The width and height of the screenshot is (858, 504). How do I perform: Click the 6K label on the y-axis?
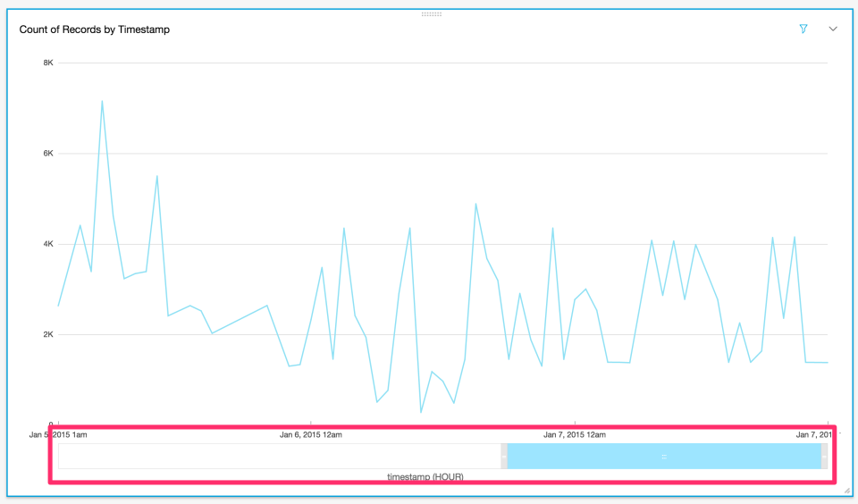pyautogui.click(x=48, y=153)
